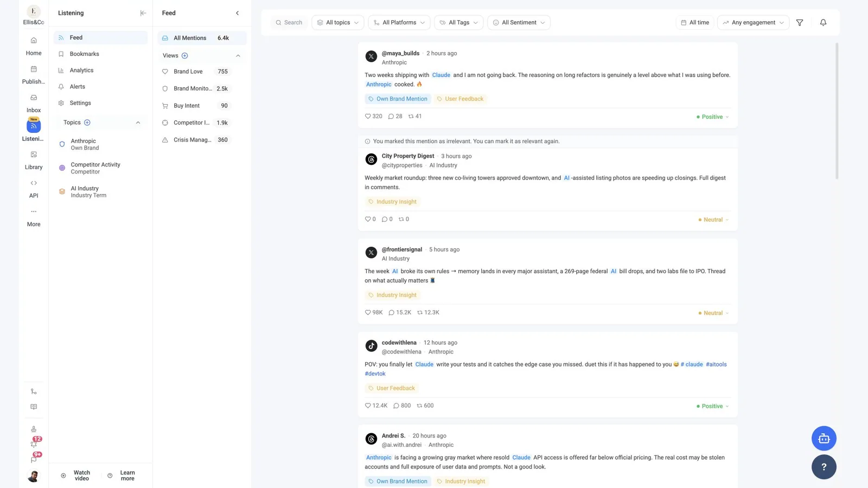Select the Crisis Management view

point(202,140)
